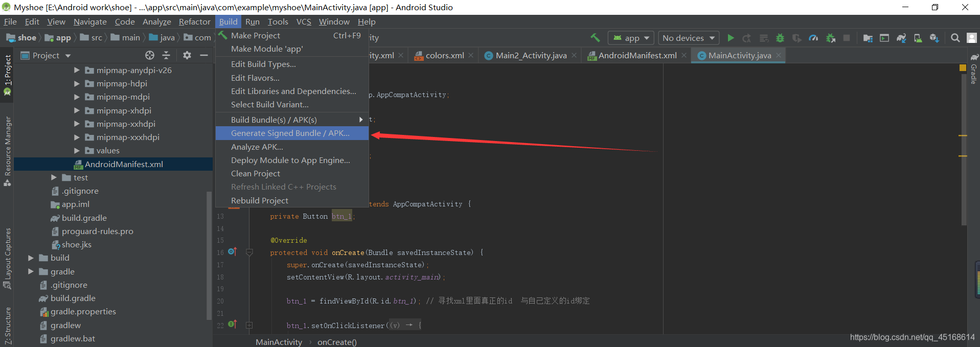Click the implements gutter icon on line 22
Viewport: 980px width, 347px height.
click(232, 324)
